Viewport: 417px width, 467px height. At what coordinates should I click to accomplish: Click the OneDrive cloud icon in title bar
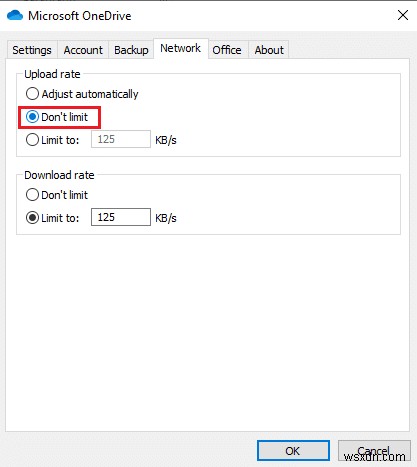click(x=15, y=15)
